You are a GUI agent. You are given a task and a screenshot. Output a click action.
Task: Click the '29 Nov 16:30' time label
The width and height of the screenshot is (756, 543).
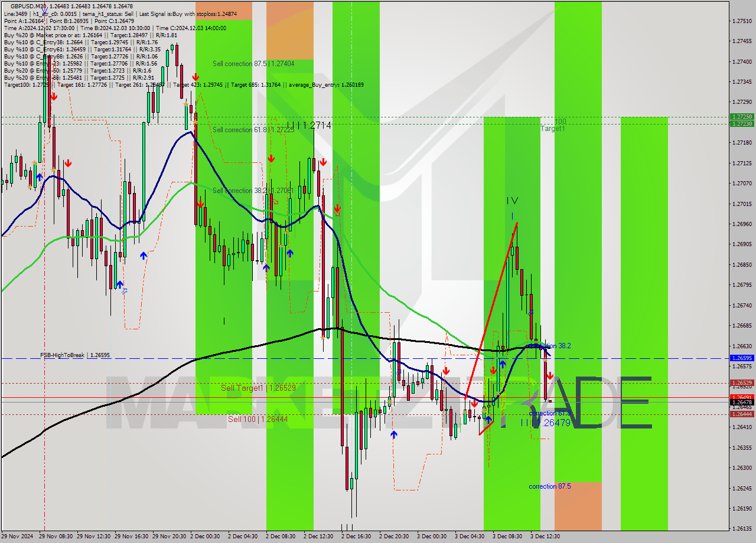(133, 537)
